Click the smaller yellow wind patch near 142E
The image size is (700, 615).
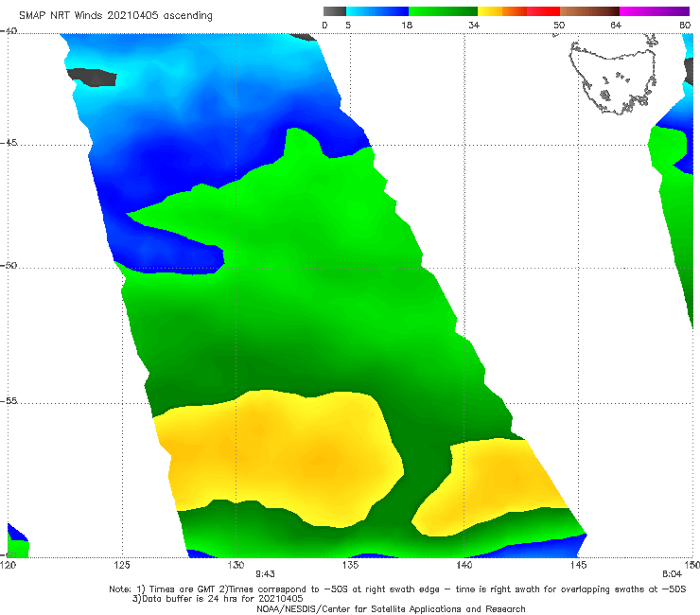(490, 487)
